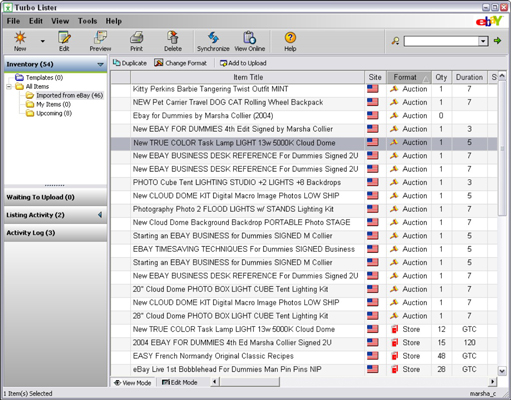Sort by Item Title column header

pyautogui.click(x=248, y=77)
